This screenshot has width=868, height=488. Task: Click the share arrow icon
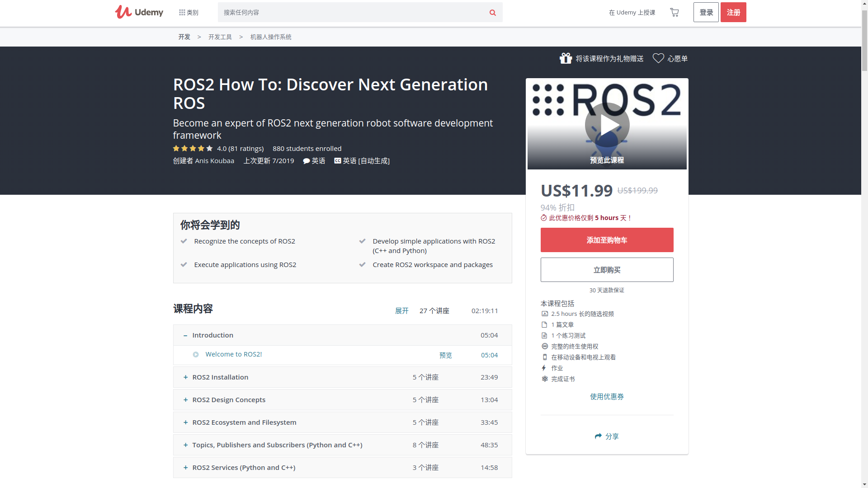pos(598,436)
